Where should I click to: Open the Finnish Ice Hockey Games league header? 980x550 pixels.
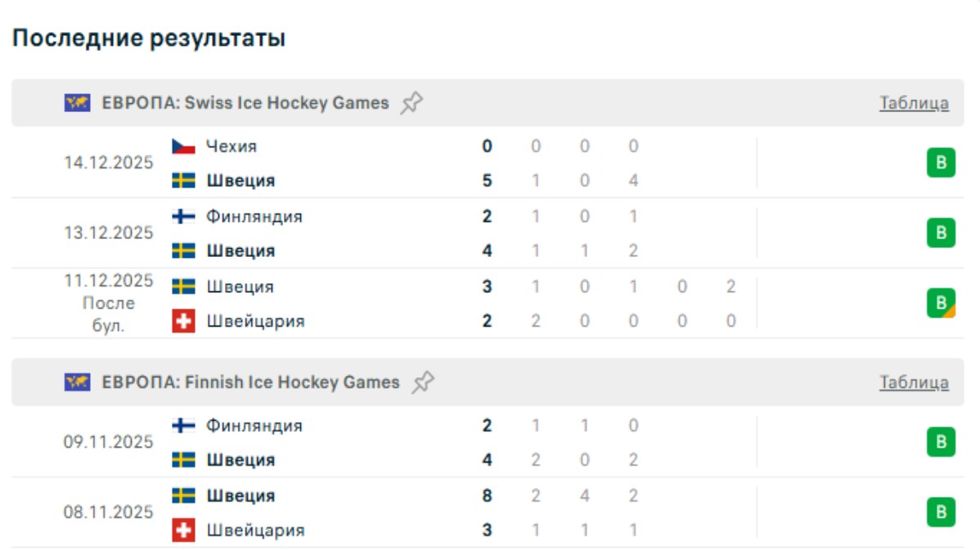coord(250,382)
